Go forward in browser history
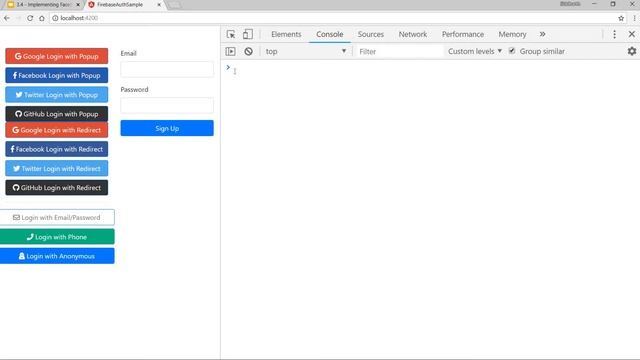640x360 pixels. (18, 18)
